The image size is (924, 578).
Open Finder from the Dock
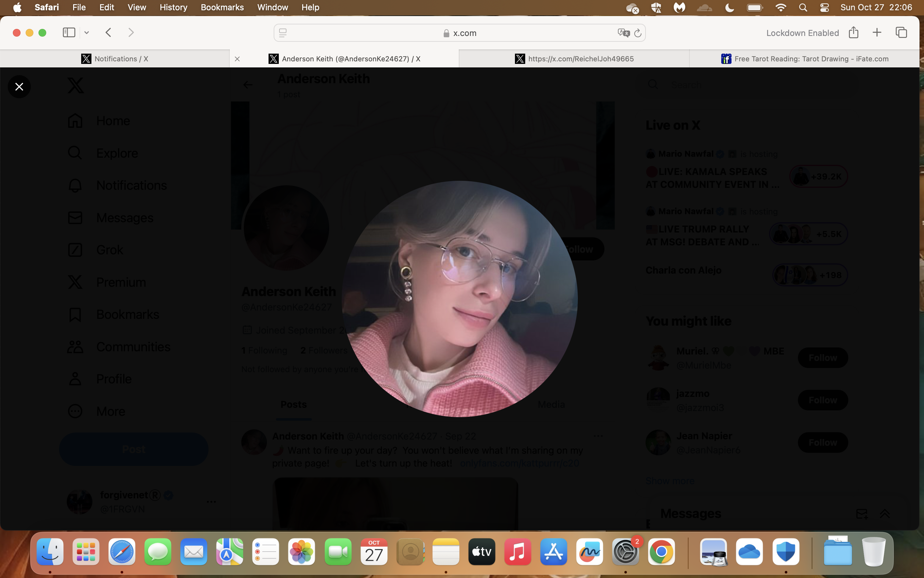click(50, 552)
